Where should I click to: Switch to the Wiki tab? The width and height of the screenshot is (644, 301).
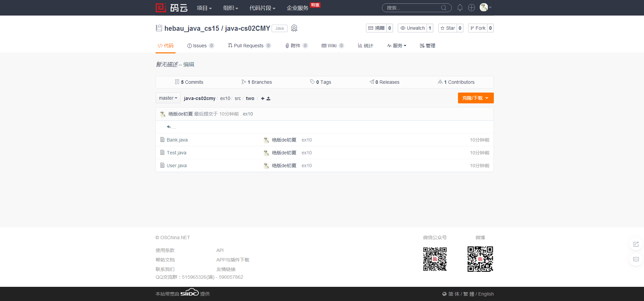[333, 46]
